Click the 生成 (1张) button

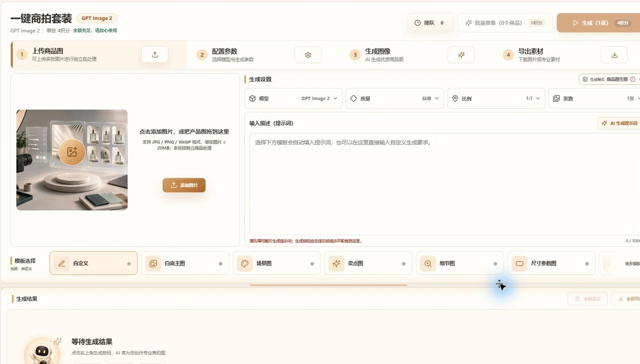click(x=598, y=23)
